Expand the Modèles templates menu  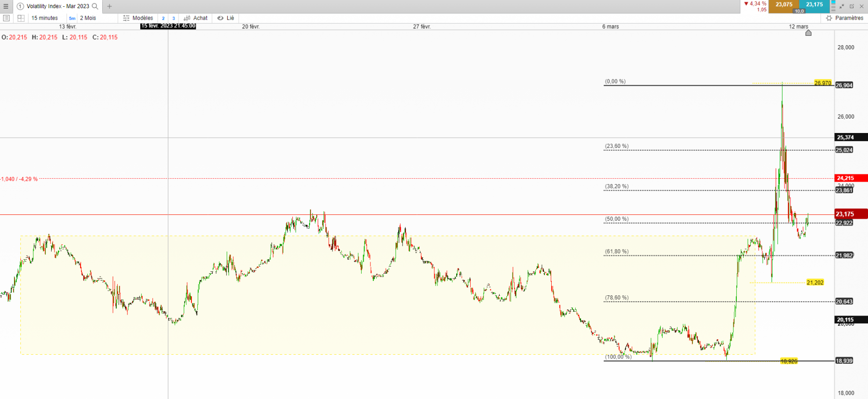point(138,18)
